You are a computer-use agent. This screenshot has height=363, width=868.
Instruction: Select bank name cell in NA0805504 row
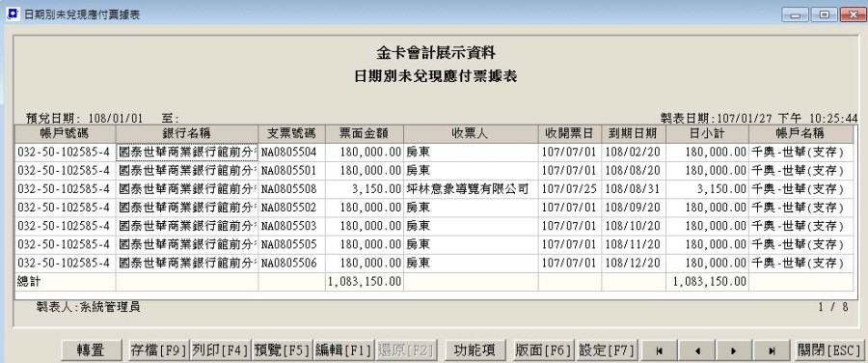click(x=186, y=153)
